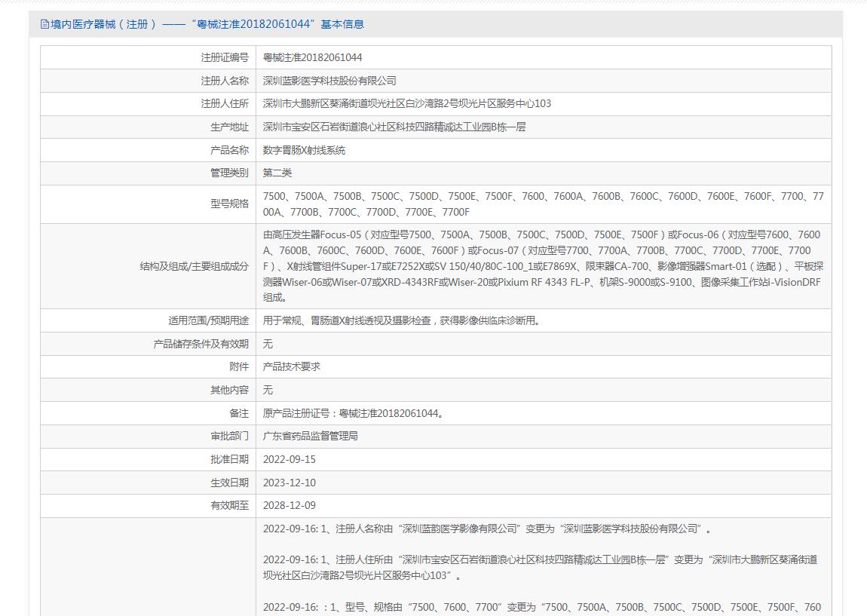Click the document icon beside the page title
Image resolution: width=867 pixels, height=616 pixels.
point(44,24)
